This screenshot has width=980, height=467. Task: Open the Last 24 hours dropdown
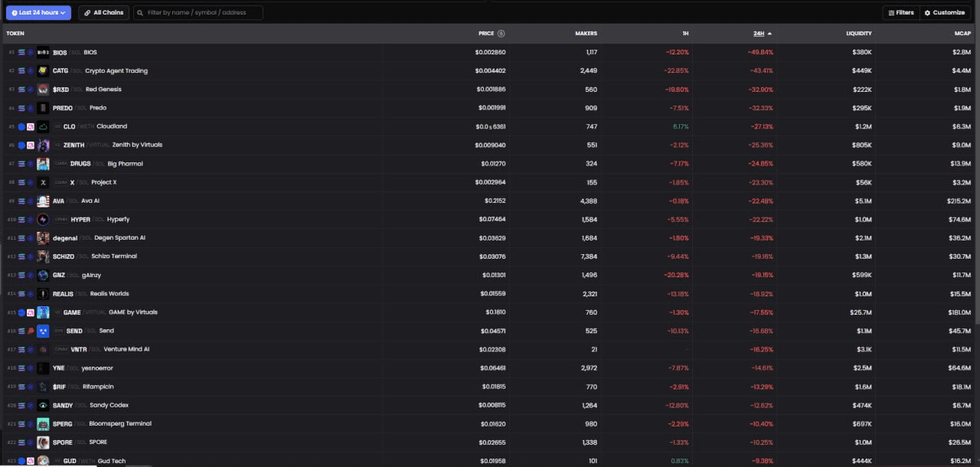(38, 12)
